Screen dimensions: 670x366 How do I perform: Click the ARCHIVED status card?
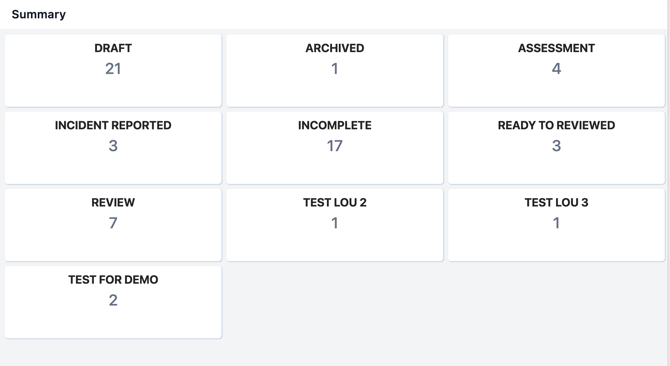pos(335,70)
